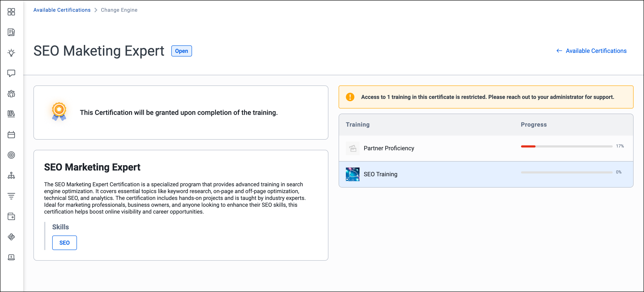Click the orange warning exclamation icon
Image resolution: width=644 pixels, height=292 pixels.
tap(350, 97)
